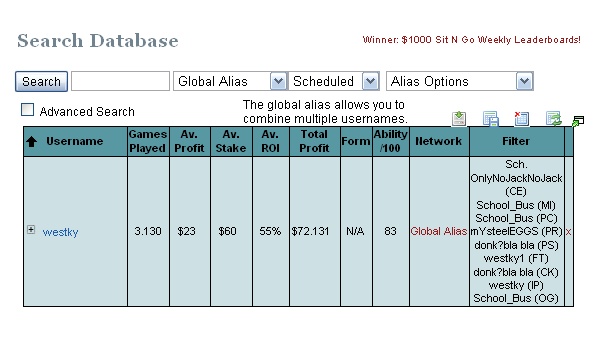
Task: Enable the Advanced Search checkbox
Action: pyautogui.click(x=27, y=110)
